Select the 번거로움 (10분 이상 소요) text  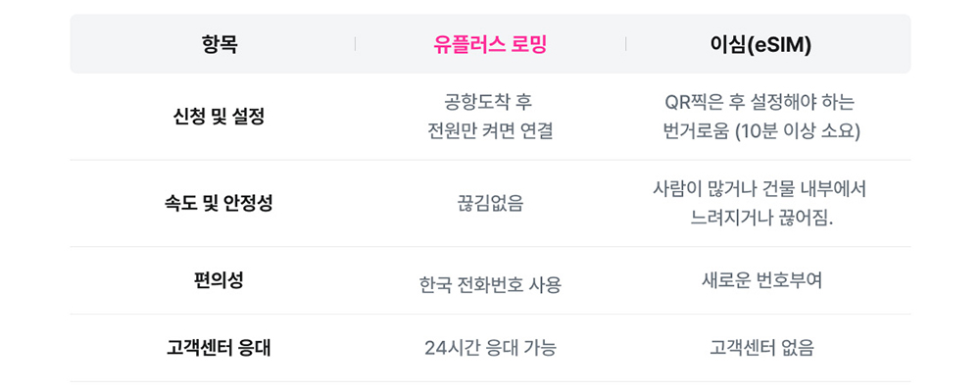(x=760, y=130)
